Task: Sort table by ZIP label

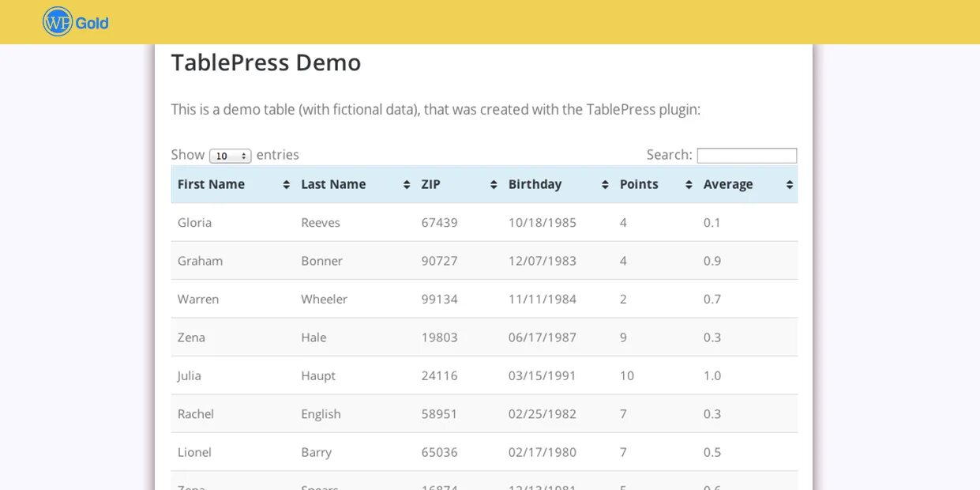Action: click(x=430, y=184)
